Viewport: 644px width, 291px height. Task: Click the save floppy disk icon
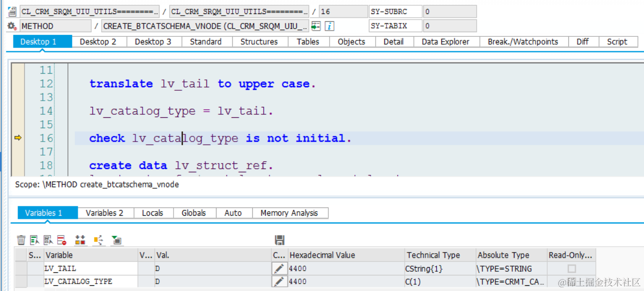(x=280, y=240)
